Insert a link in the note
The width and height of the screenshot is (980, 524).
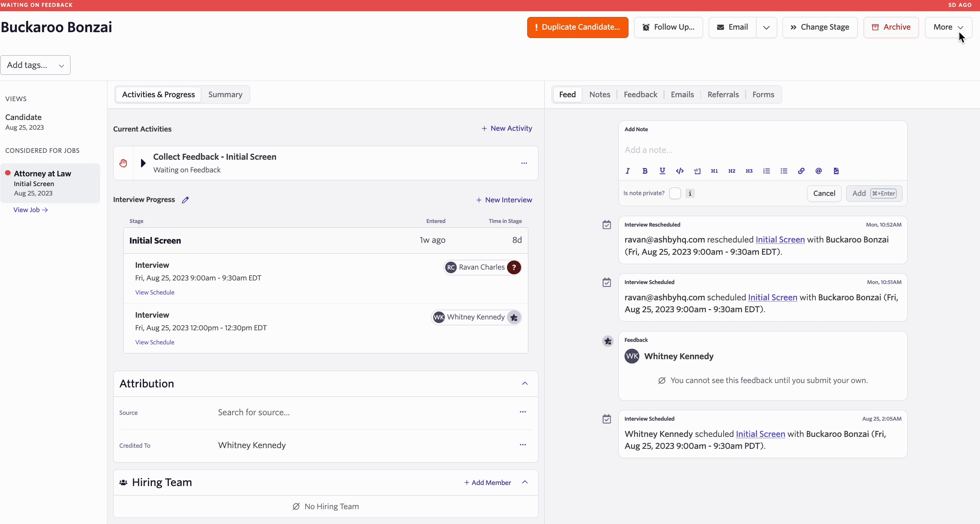tap(801, 171)
